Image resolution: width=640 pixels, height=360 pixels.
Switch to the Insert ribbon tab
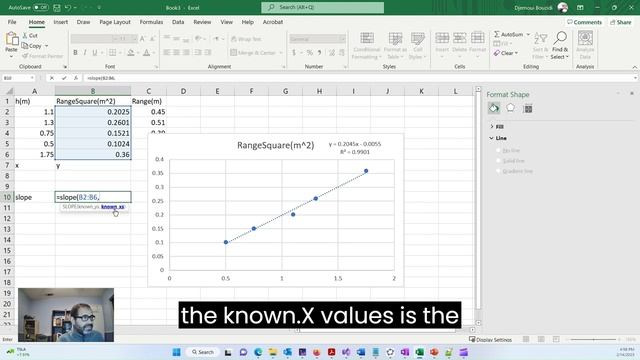(61, 22)
